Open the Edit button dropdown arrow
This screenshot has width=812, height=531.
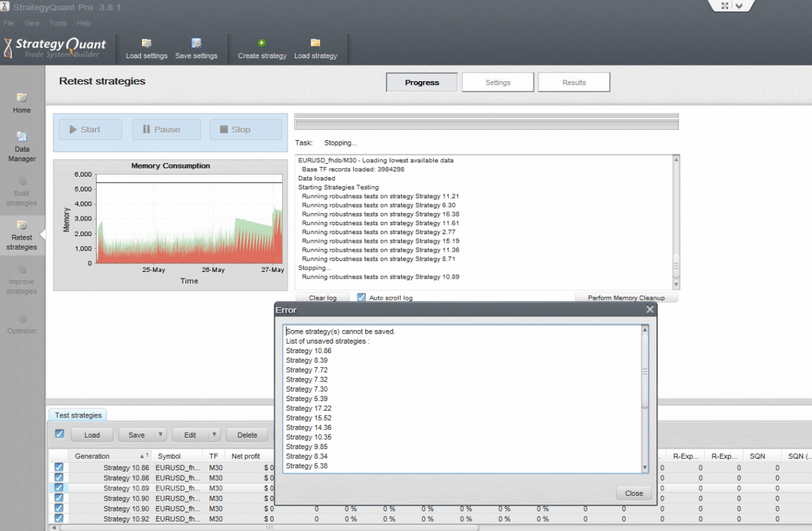214,435
